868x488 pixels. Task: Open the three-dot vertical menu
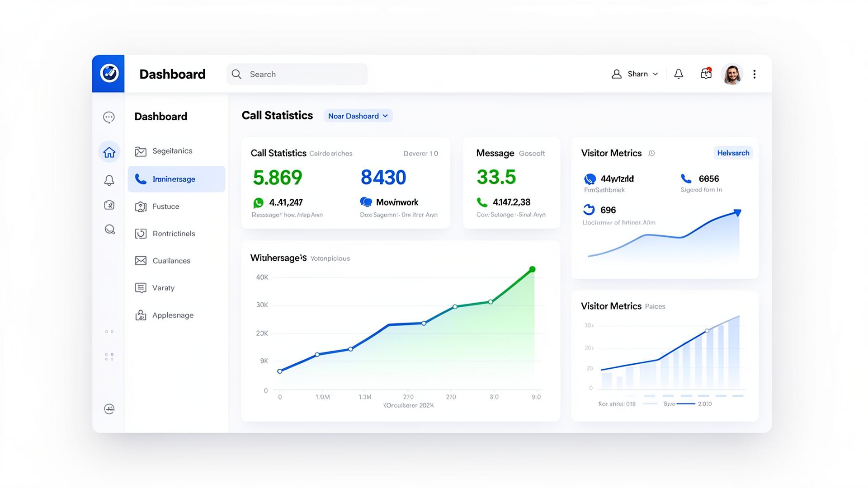754,74
